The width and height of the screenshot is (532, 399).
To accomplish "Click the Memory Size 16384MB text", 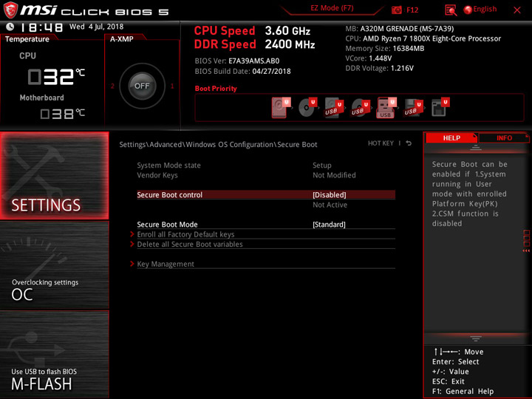I will pos(385,49).
